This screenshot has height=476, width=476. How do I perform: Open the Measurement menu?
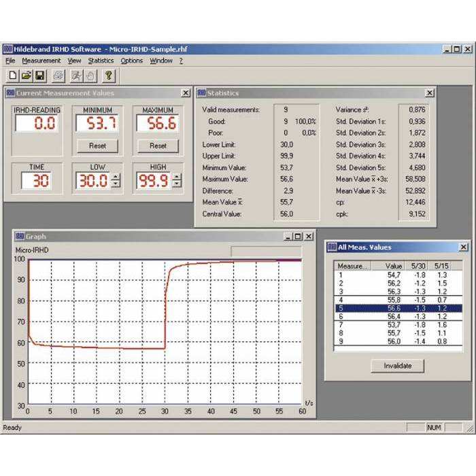point(41,61)
